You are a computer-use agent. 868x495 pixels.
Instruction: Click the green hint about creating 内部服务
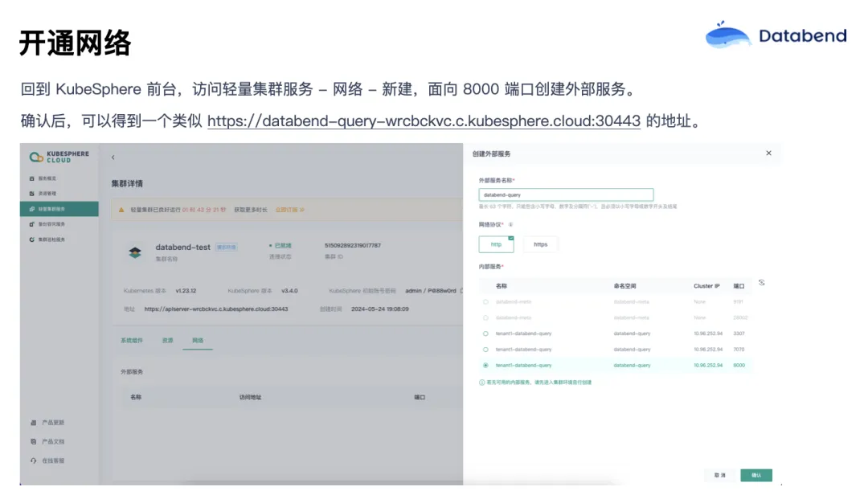(538, 382)
